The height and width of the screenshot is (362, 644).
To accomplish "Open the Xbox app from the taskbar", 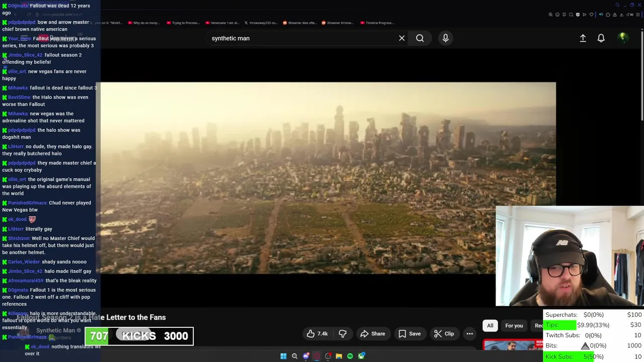I will 361,356.
